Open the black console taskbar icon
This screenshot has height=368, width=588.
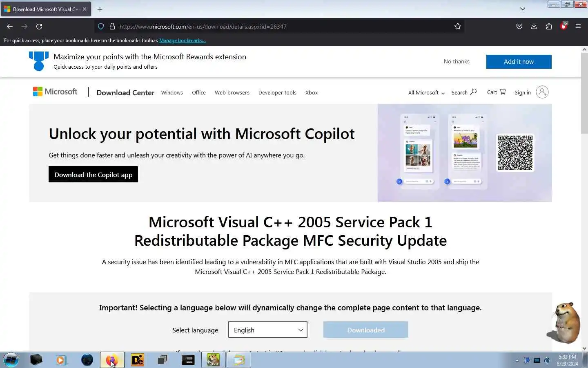188,360
